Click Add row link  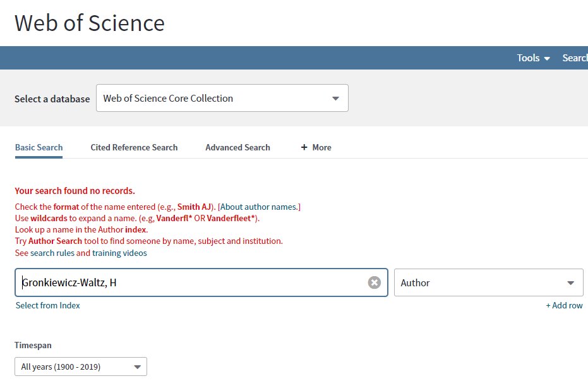point(564,305)
